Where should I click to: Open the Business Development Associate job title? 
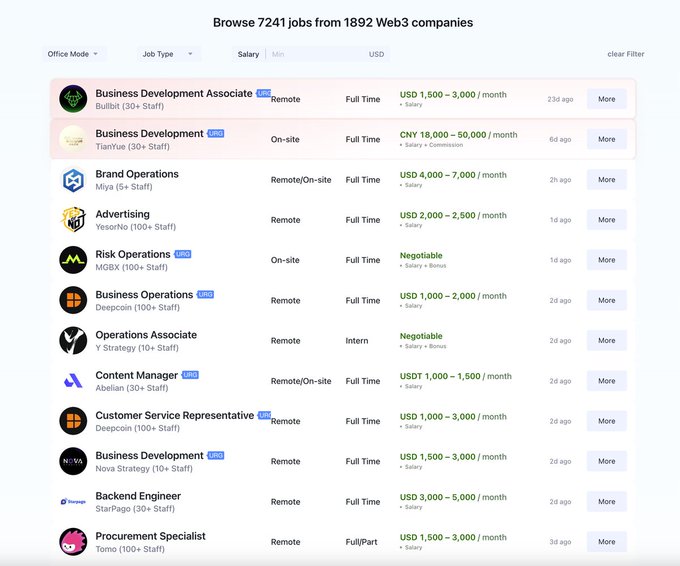174,93
